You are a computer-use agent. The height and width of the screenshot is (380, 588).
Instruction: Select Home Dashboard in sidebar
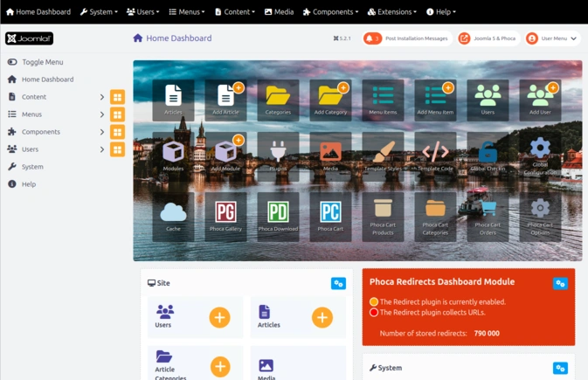(40, 79)
